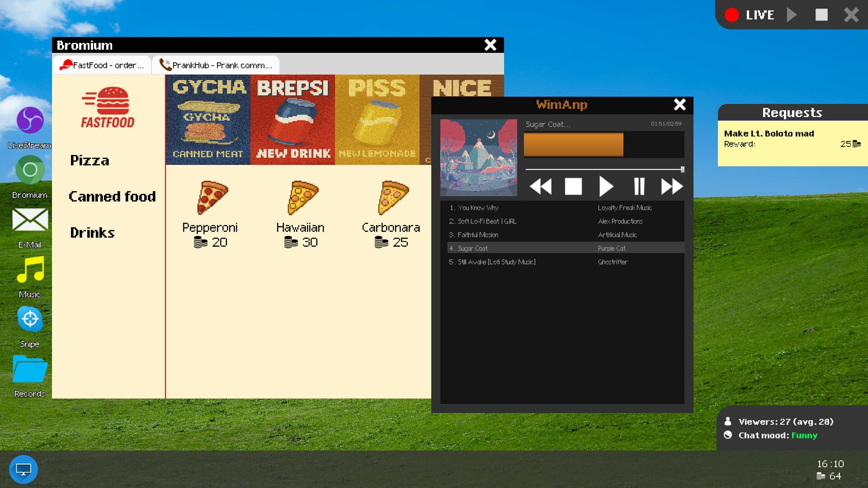Image resolution: width=868 pixels, height=488 pixels.
Task: Launch the Snipe application
Action: 30,320
